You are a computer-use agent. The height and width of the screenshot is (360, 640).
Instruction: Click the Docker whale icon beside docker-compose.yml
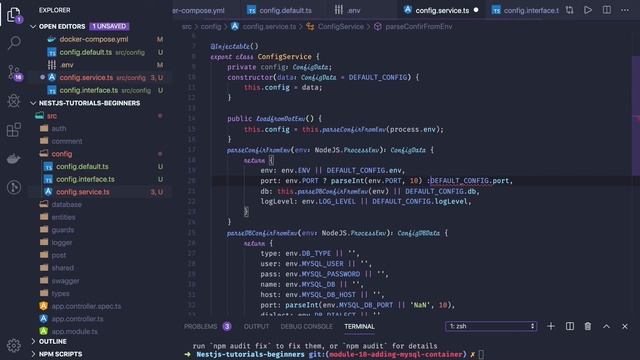(51, 39)
